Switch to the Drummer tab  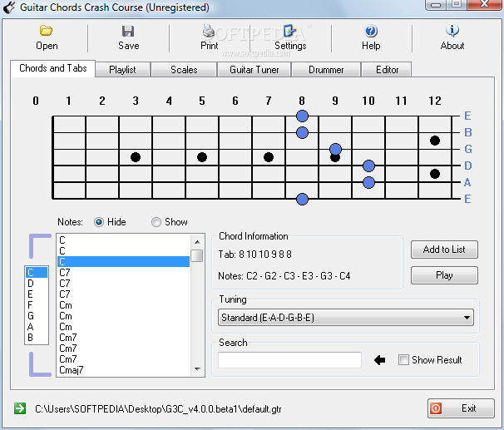tap(326, 70)
